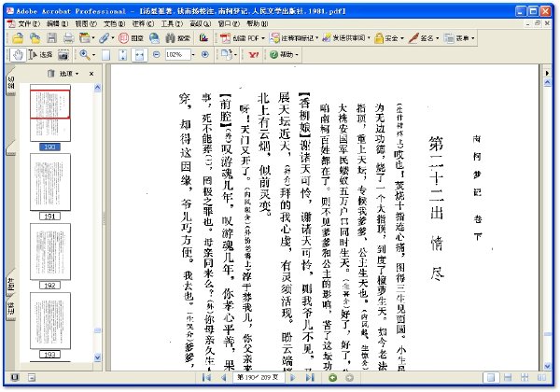Click the 搜索 binoculars search button
The height and width of the screenshot is (392, 560).
click(178, 38)
